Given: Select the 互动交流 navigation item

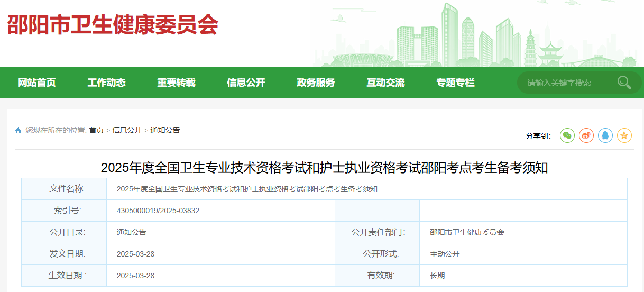Looking at the screenshot, I should coord(385,83).
